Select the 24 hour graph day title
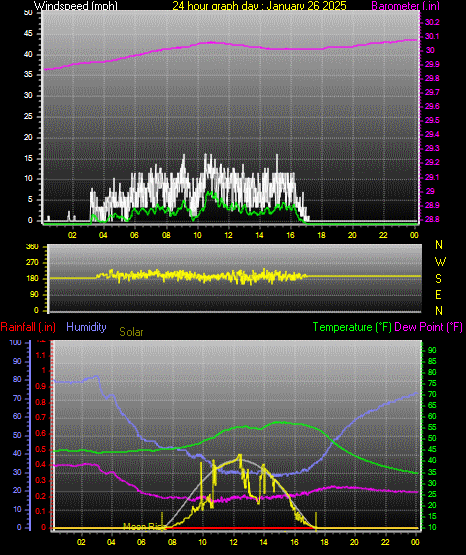 click(259, 5)
